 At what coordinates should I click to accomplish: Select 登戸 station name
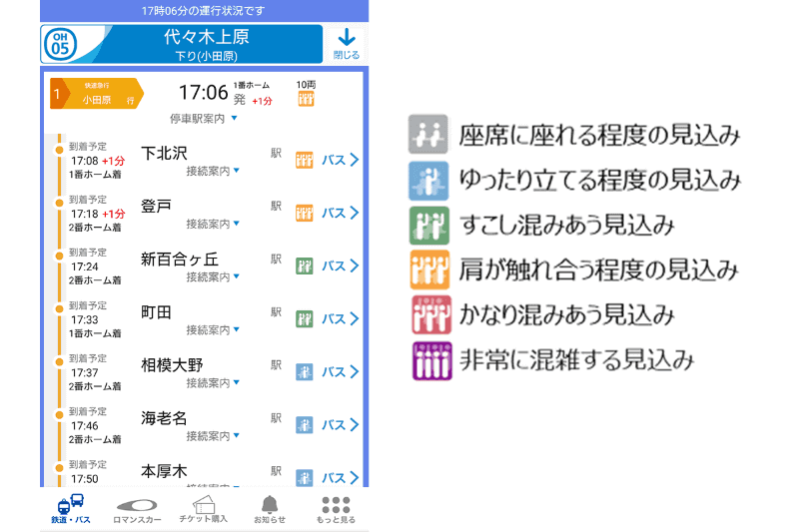(156, 207)
